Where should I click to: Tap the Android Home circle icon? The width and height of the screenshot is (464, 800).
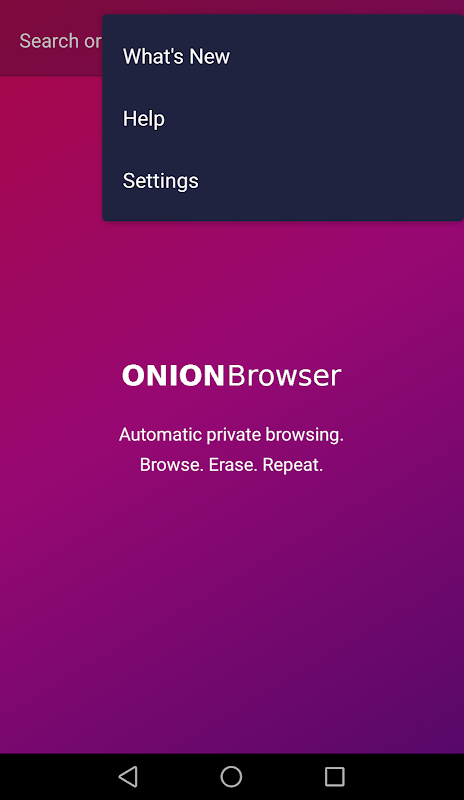(231, 777)
